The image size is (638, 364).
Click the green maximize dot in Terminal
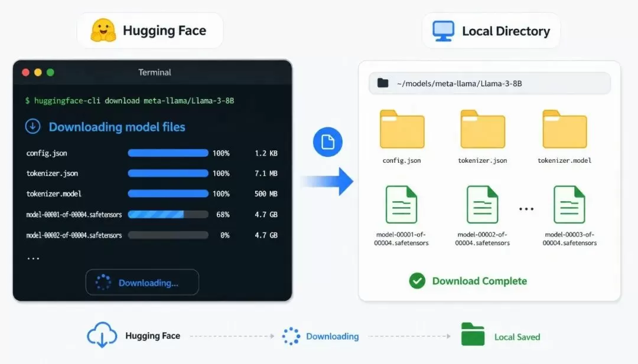[x=50, y=73]
